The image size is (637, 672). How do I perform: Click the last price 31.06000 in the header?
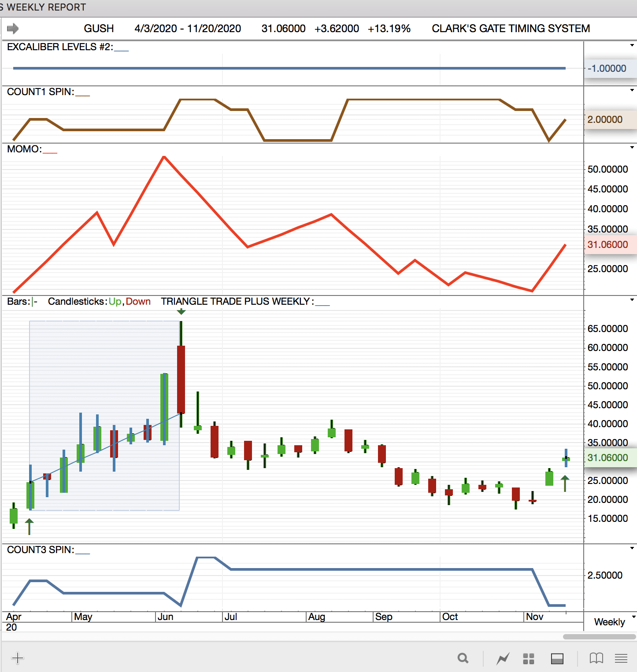(283, 29)
